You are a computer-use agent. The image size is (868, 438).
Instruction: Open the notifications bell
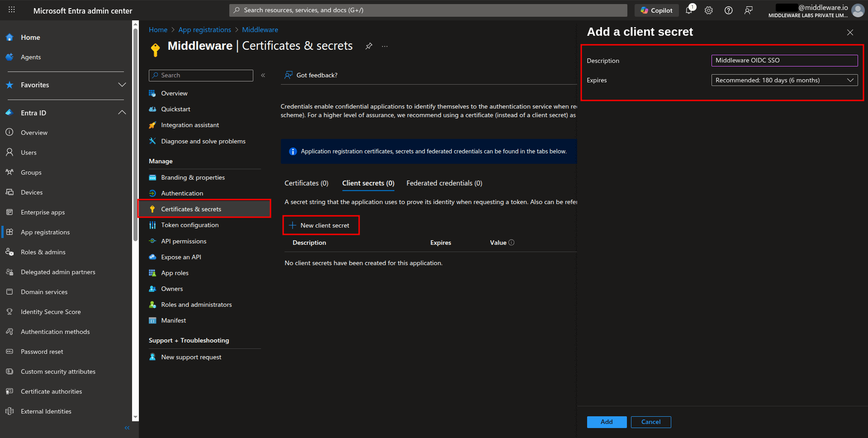point(688,10)
